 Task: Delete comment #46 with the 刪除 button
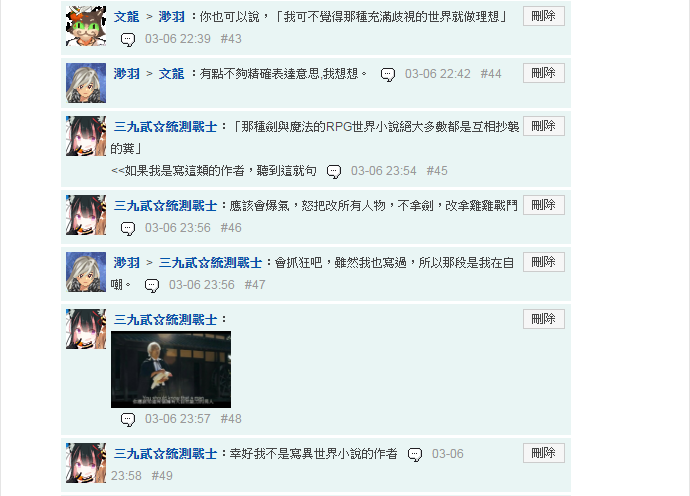tap(543, 205)
